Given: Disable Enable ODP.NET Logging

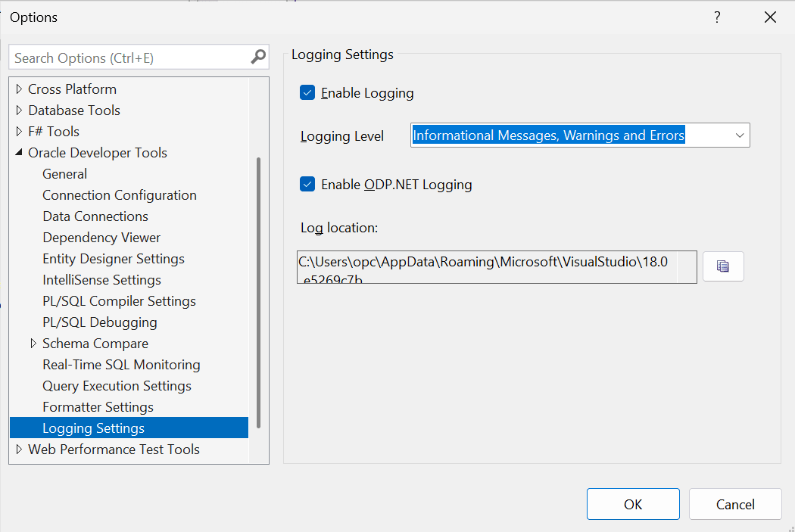Looking at the screenshot, I should pyautogui.click(x=307, y=184).
